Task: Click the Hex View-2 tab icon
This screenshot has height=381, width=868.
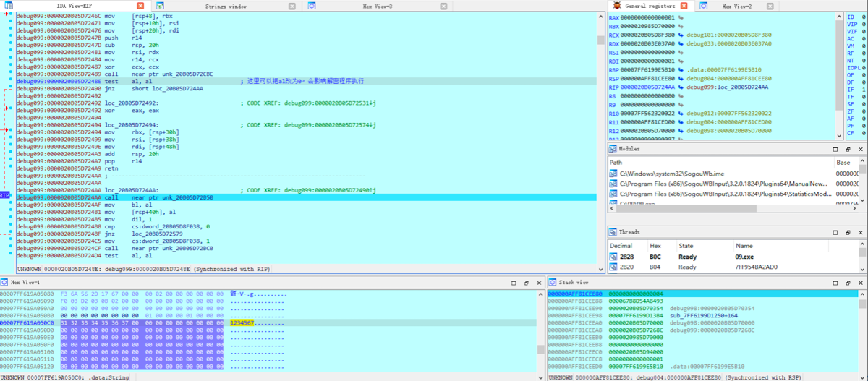Action: (703, 6)
